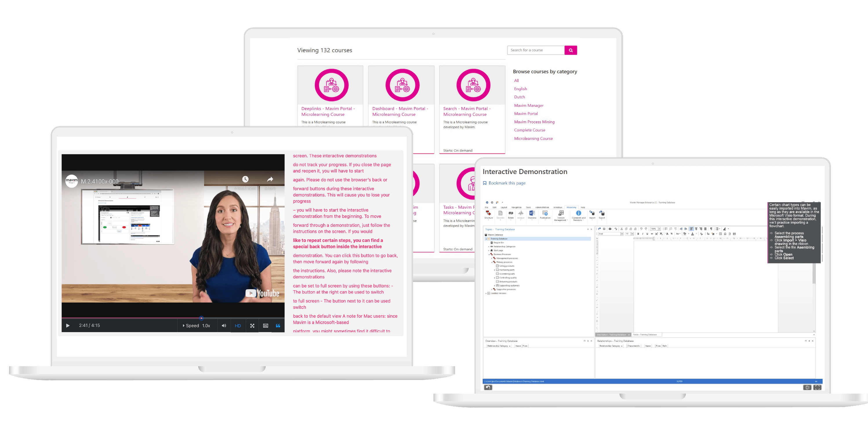Click the demo default view icon

(807, 388)
